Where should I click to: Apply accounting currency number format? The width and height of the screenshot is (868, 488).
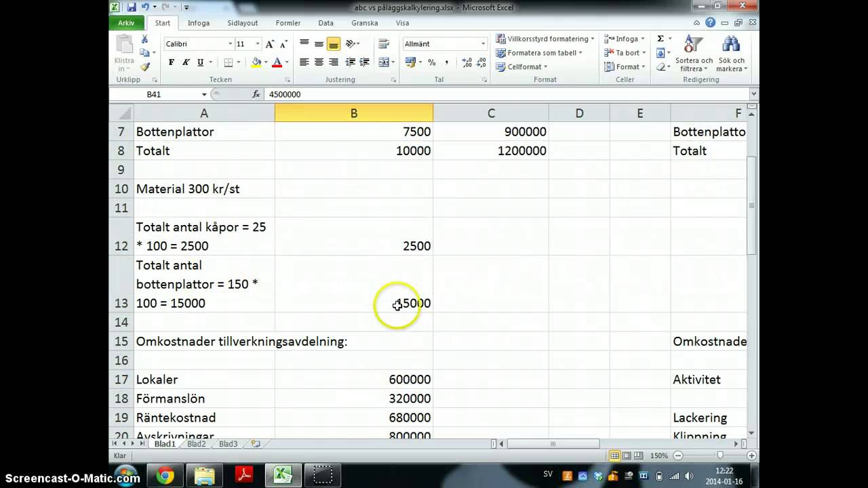pos(410,62)
